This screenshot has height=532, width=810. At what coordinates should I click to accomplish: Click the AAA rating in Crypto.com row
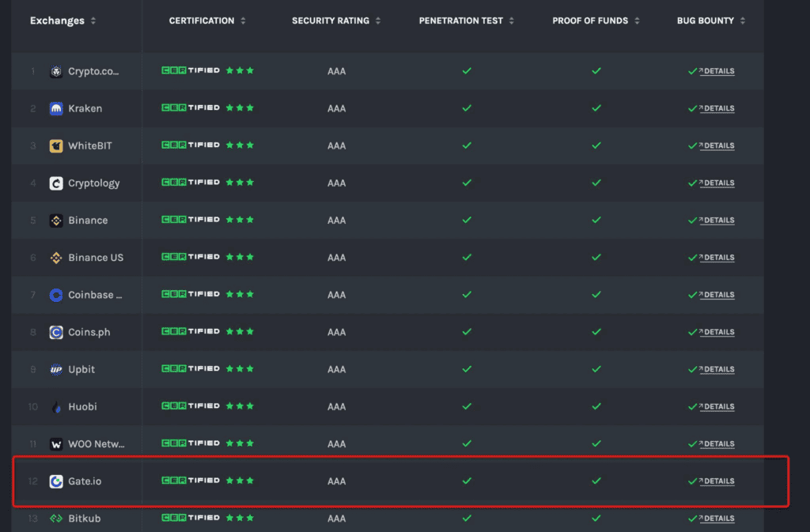pos(336,71)
